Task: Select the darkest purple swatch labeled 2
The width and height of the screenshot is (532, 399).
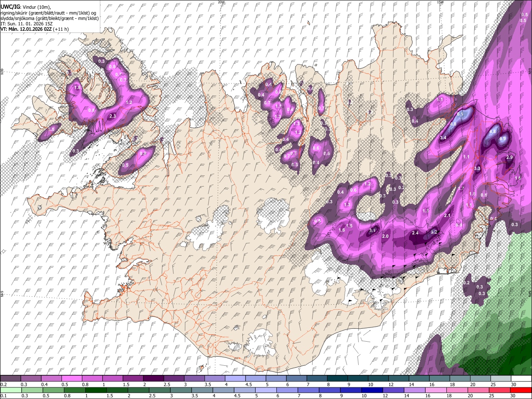Action: (154, 378)
